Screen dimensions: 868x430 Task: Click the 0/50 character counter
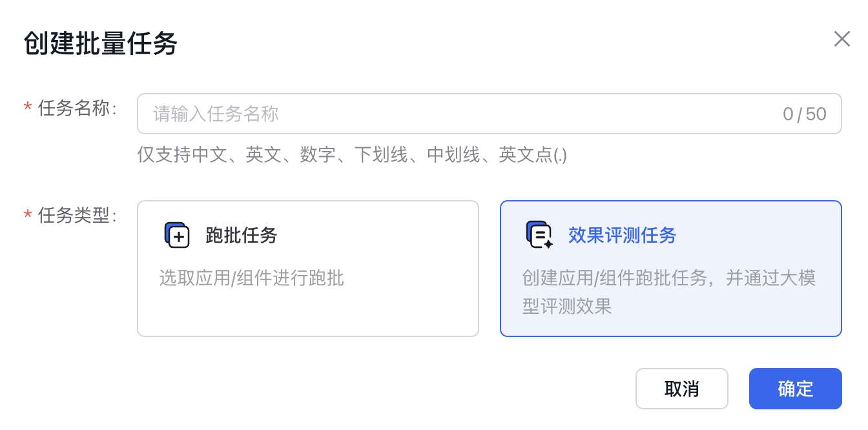[805, 114]
